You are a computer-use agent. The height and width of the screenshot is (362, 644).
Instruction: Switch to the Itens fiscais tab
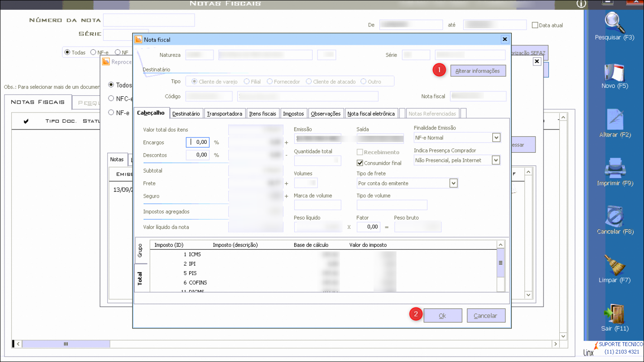pos(263,114)
